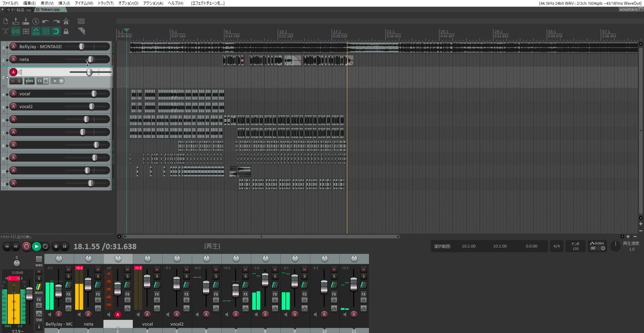Screen dimensions: 644x333
Task: Switch to the 今すぐ輪斉.rpp project tab
Action: [x=18, y=10]
